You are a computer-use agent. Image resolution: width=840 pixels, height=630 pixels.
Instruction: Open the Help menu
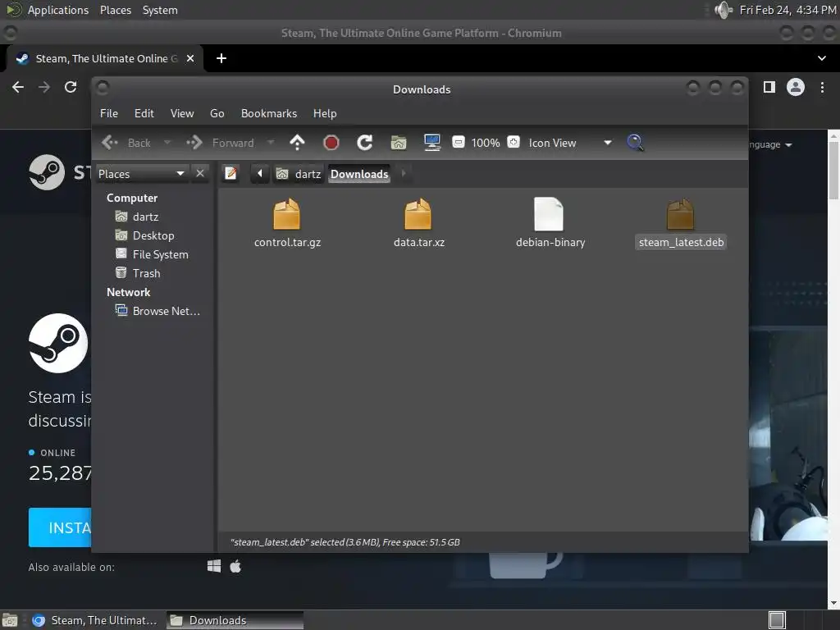tap(325, 113)
